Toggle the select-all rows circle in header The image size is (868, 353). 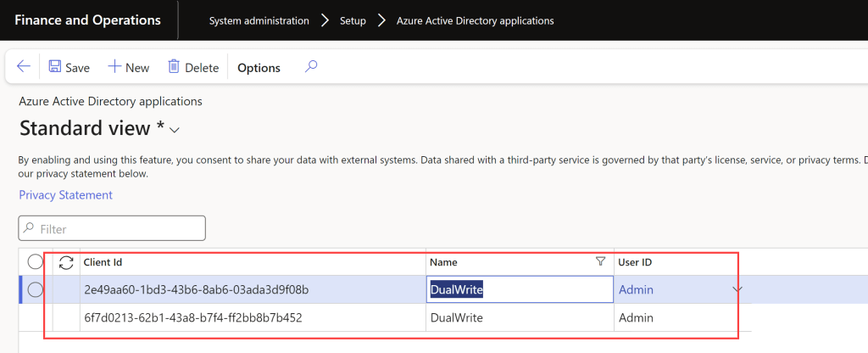(x=36, y=263)
